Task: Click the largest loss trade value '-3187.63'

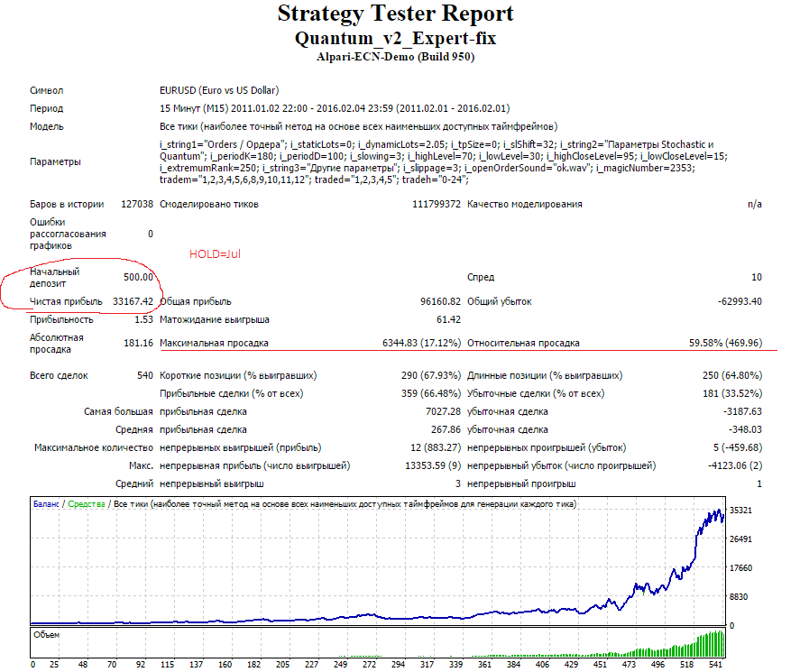Action: tap(742, 411)
